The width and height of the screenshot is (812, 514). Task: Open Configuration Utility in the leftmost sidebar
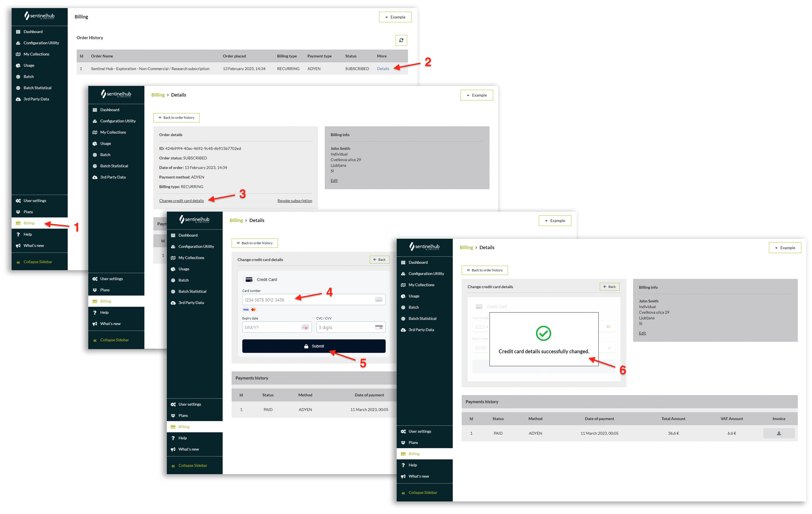coord(41,43)
